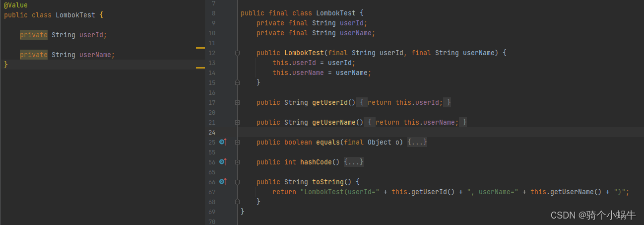This screenshot has width=644, height=225.
Task: Click 'this.userId = userId;' statement
Action: pyautogui.click(x=314, y=63)
